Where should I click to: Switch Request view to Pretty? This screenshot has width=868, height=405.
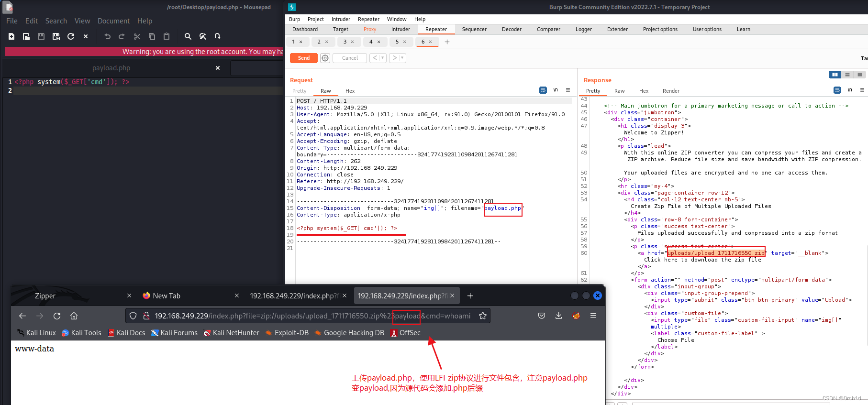(x=299, y=91)
